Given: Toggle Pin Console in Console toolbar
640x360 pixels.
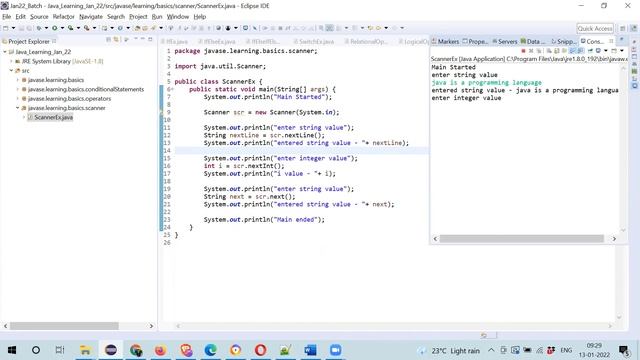Looking at the screenshot, I should [590, 51].
